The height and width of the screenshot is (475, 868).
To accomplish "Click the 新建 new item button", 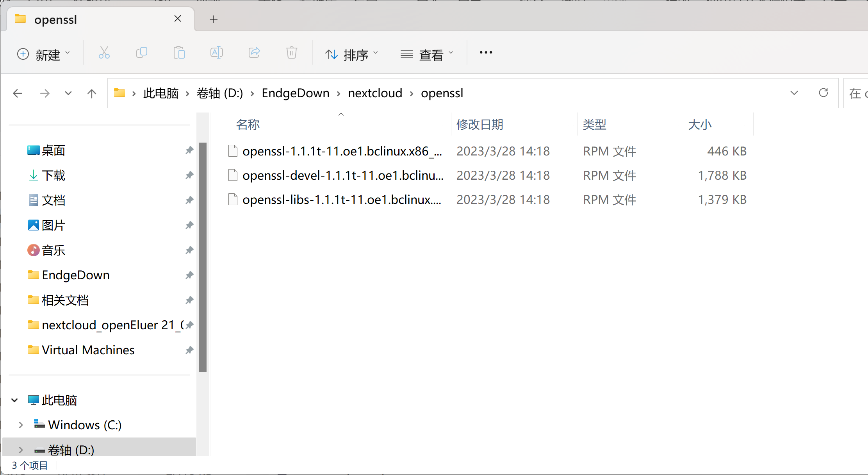I will point(44,54).
